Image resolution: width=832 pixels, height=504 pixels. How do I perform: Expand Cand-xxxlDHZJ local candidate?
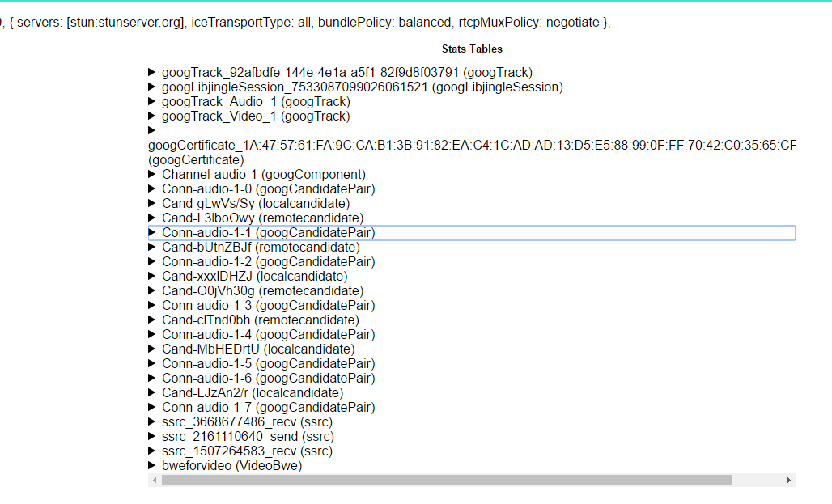pos(151,276)
